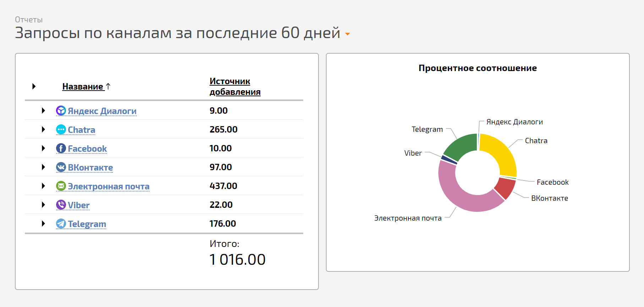This screenshot has height=307, width=644.
Task: Sort by Источник добавления column
Action: (235, 86)
